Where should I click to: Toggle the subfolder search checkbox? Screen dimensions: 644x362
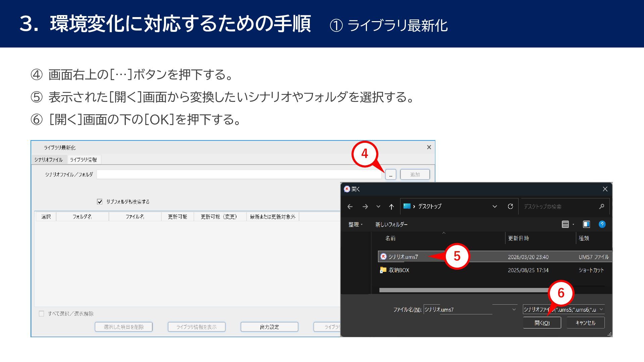point(100,202)
